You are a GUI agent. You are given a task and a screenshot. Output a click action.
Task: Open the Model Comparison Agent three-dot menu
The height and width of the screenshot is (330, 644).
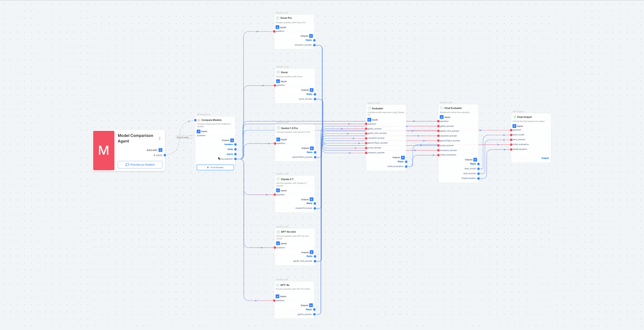tap(160, 138)
